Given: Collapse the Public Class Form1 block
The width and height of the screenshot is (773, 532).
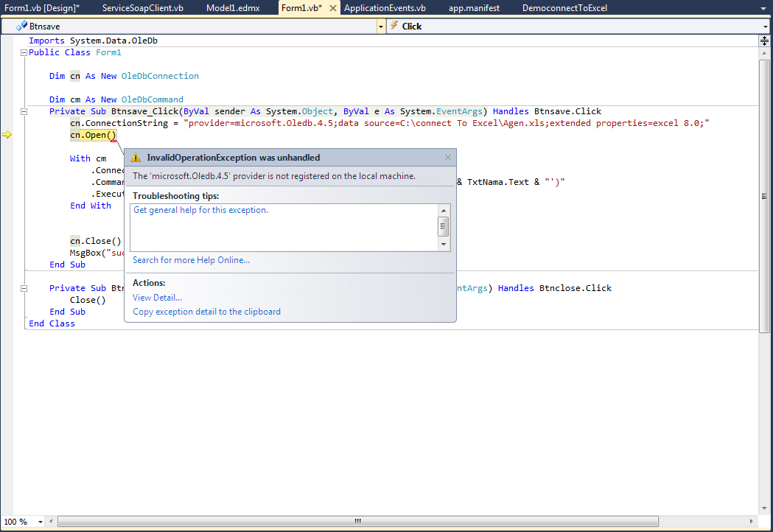Looking at the screenshot, I should click(x=23, y=53).
